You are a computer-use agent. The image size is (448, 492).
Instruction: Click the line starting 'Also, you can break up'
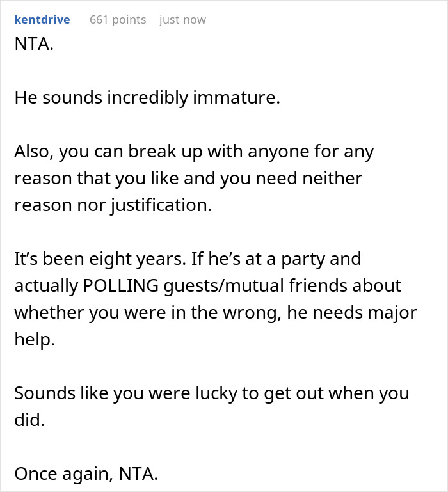click(194, 152)
